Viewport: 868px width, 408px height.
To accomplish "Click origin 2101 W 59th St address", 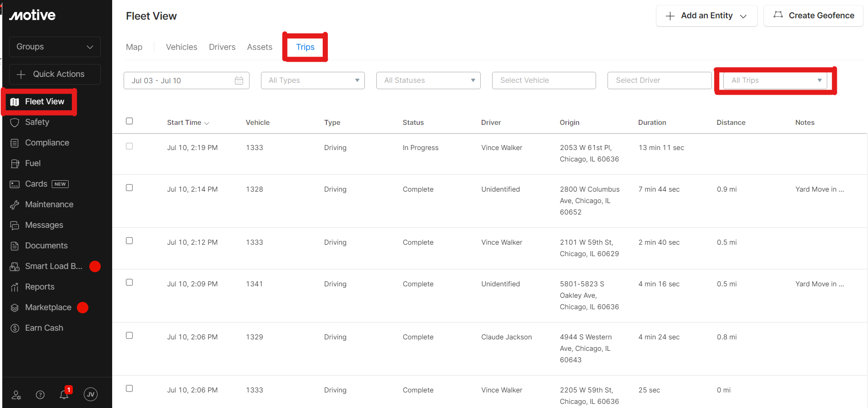I will click(x=589, y=248).
